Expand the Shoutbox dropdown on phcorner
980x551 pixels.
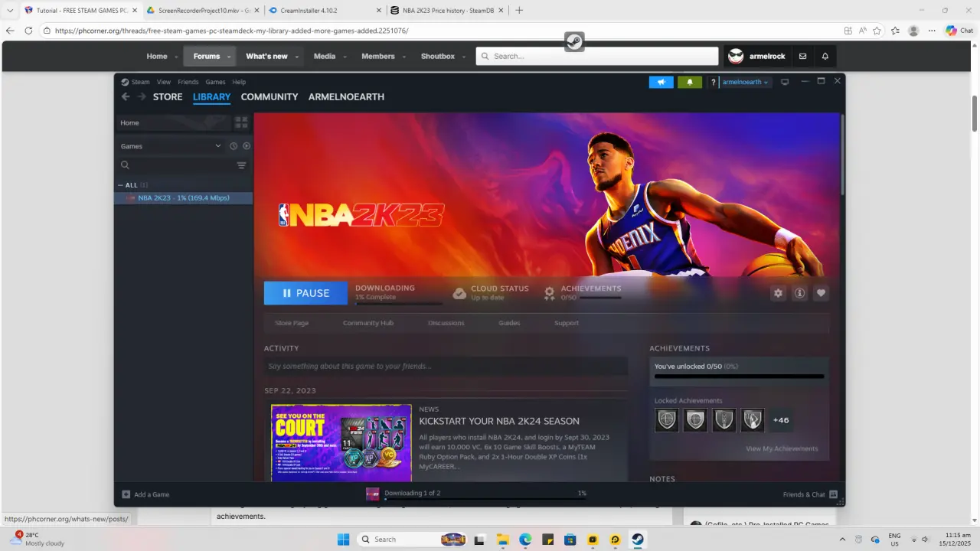[x=463, y=57]
